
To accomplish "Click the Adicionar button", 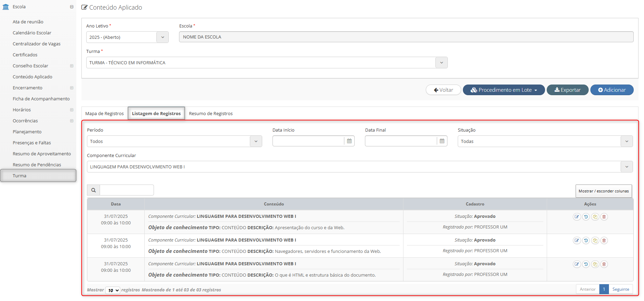I will 612,90.
